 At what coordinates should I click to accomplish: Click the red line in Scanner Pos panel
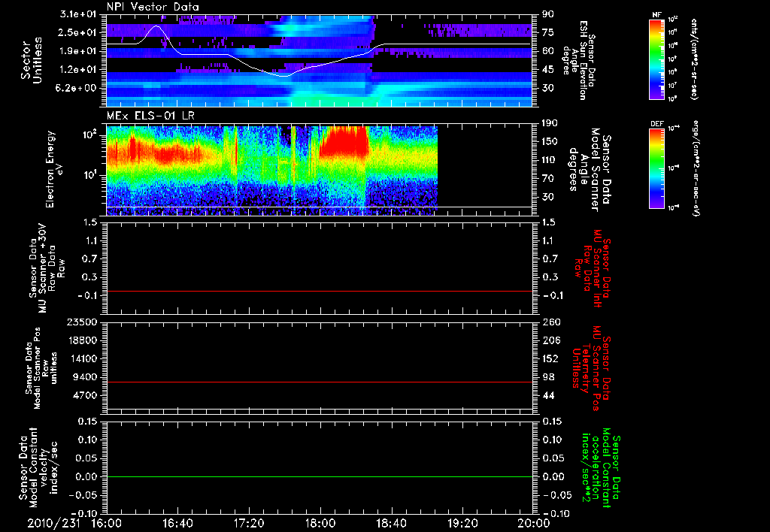pyautogui.click(x=319, y=382)
